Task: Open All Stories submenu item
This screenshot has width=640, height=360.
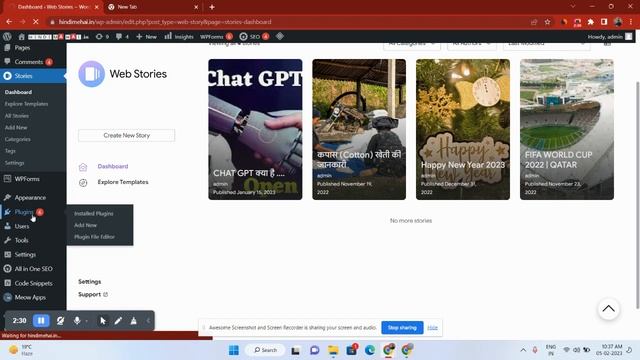Action: click(16, 116)
